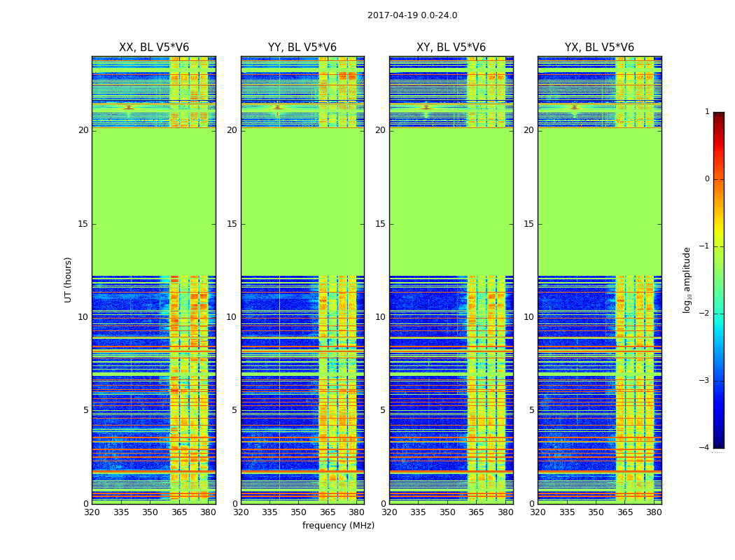
Task: Click the UT (hours) axis label
Action: (68, 280)
